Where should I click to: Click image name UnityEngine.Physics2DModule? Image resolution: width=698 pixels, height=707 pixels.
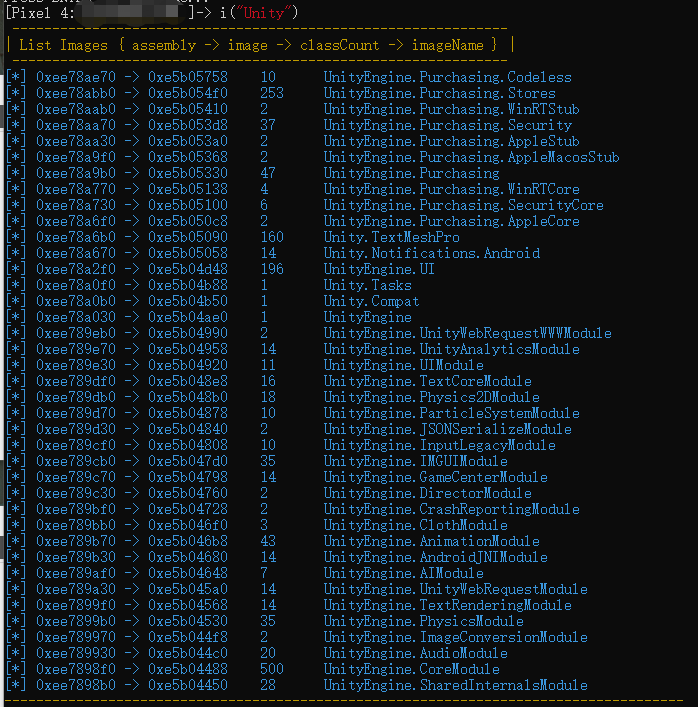[432, 397]
